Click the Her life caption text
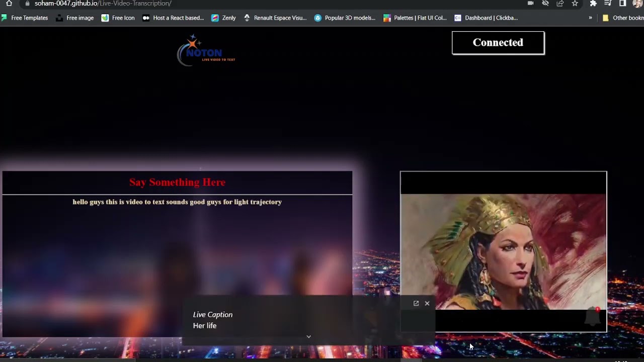The height and width of the screenshot is (362, 644). pos(205,326)
